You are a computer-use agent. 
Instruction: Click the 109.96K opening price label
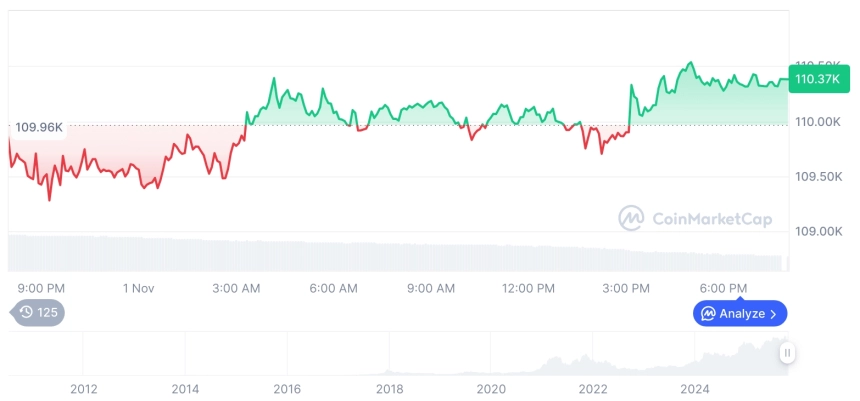click(39, 127)
